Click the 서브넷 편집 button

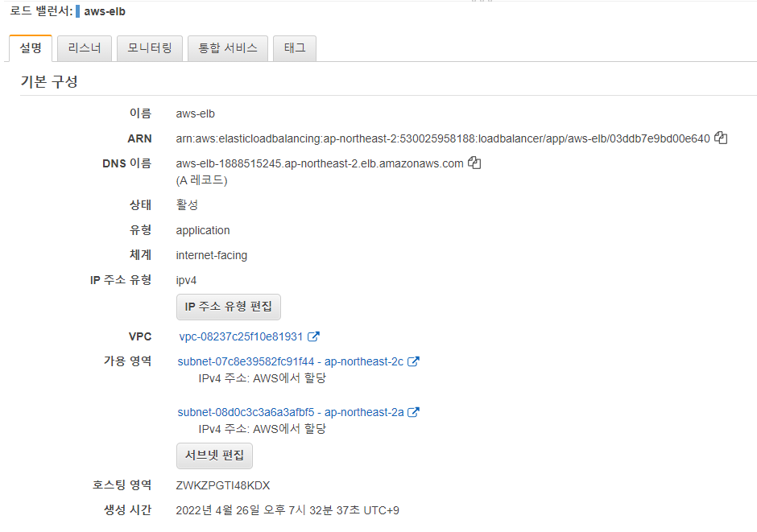[x=214, y=456]
